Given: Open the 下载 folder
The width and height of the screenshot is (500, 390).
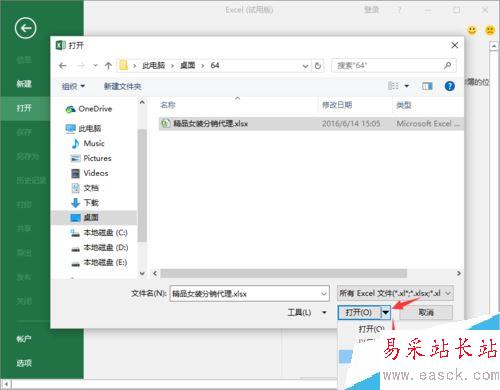Looking at the screenshot, I should click(x=85, y=203).
